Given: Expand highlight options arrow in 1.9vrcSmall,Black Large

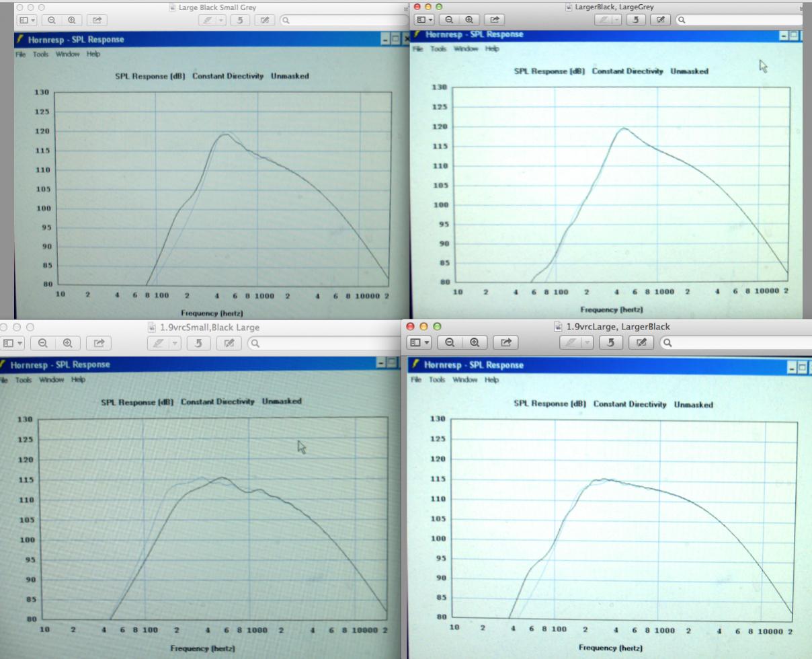Looking at the screenshot, I should pos(175,343).
